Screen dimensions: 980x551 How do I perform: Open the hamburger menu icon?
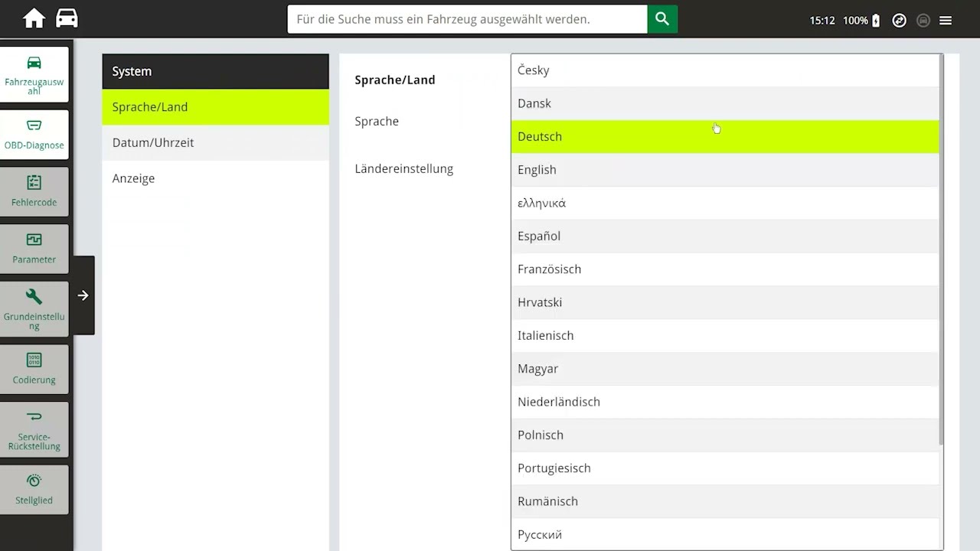946,21
